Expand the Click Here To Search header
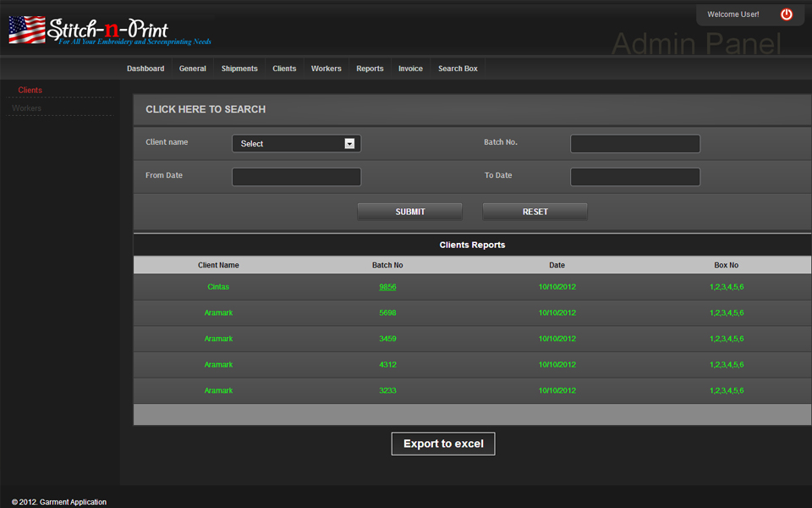 pyautogui.click(x=206, y=109)
